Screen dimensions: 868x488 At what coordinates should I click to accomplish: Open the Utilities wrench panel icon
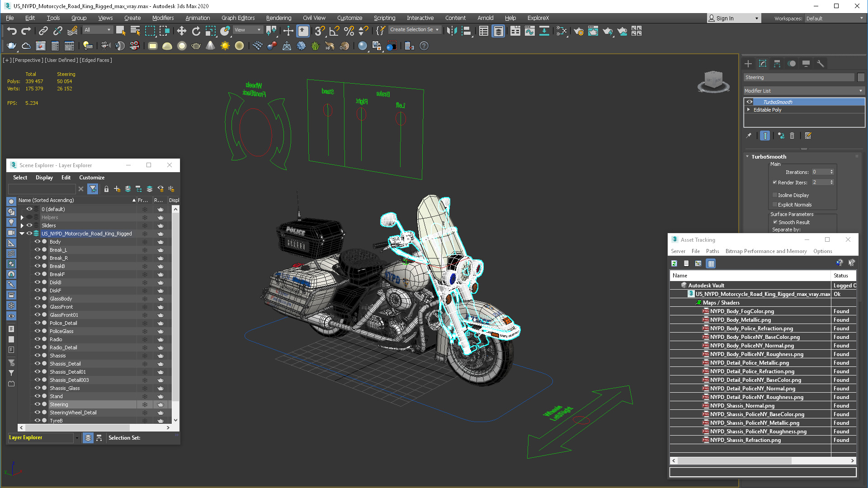click(821, 64)
